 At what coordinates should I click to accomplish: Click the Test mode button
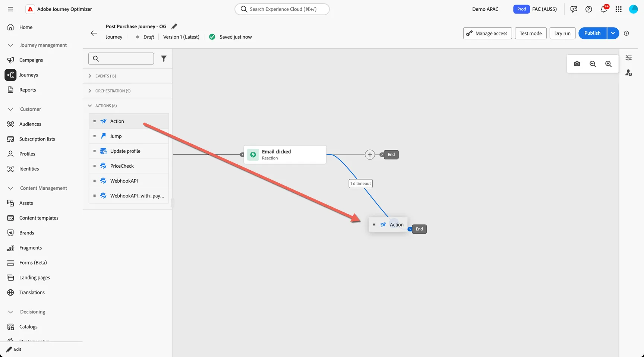[531, 33]
